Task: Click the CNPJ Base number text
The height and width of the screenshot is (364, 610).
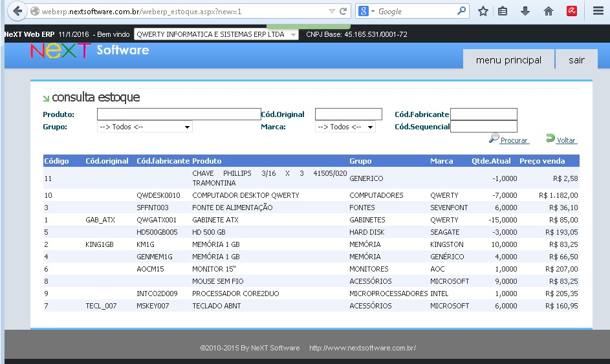Action: click(356, 34)
